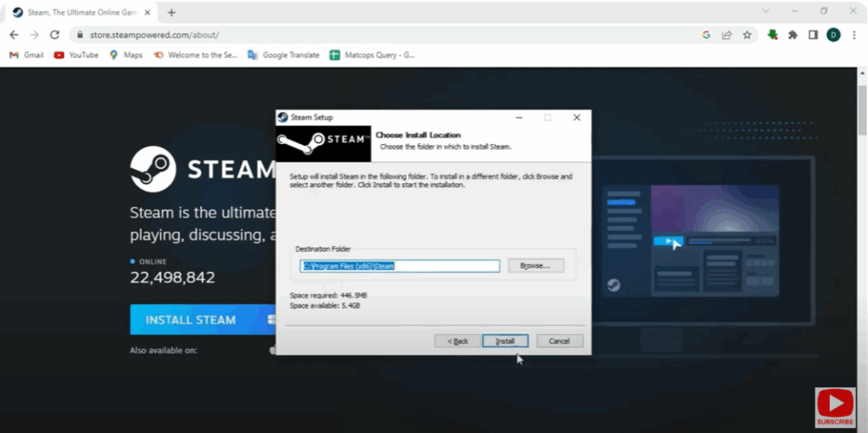Select the Steam, The Ultimate Online Game tab
Screen dimensions: 868x433
(x=82, y=12)
